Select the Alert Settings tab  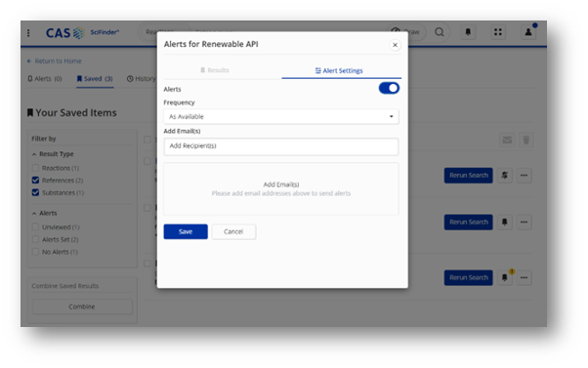[x=339, y=71]
